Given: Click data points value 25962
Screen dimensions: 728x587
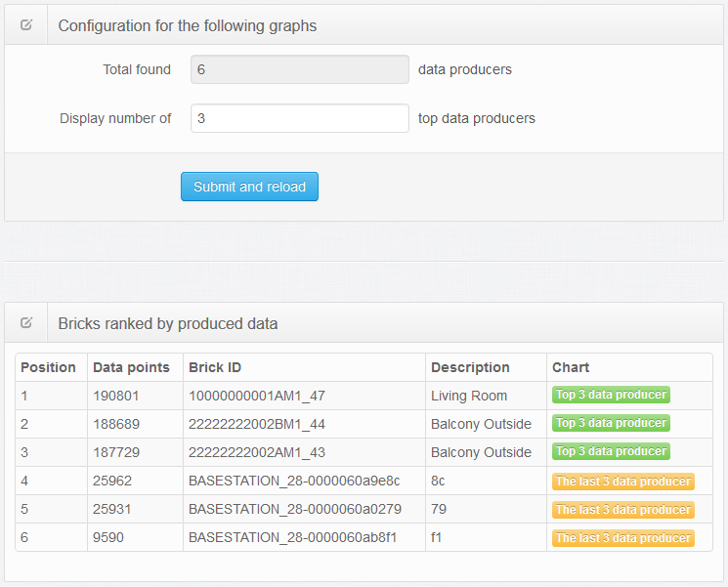Looking at the screenshot, I should (x=112, y=481).
